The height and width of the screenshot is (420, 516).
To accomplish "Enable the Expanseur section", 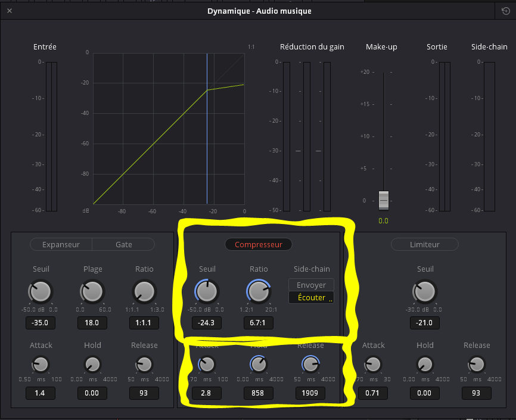I will click(x=61, y=245).
